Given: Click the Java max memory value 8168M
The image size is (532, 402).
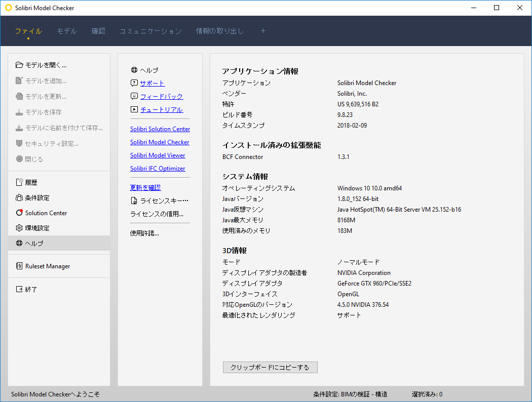Looking at the screenshot, I should pyautogui.click(x=346, y=220).
